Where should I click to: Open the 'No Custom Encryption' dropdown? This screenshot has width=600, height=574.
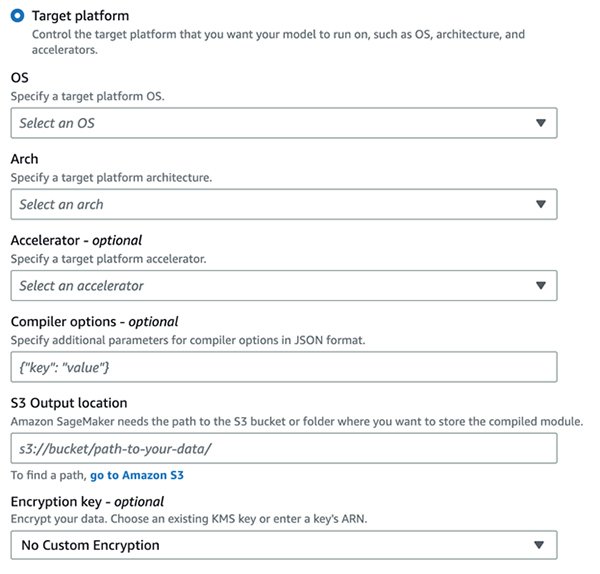[x=270, y=545]
